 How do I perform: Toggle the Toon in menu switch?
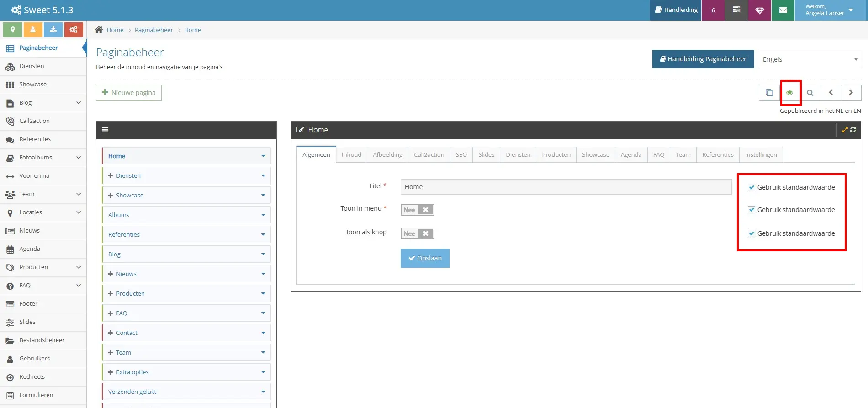pyautogui.click(x=417, y=210)
